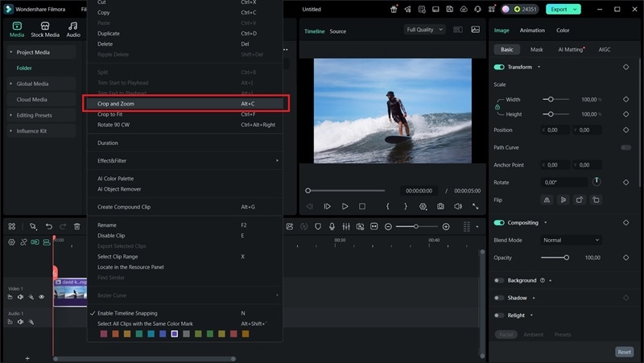Flip the image horizontally

[547, 200]
